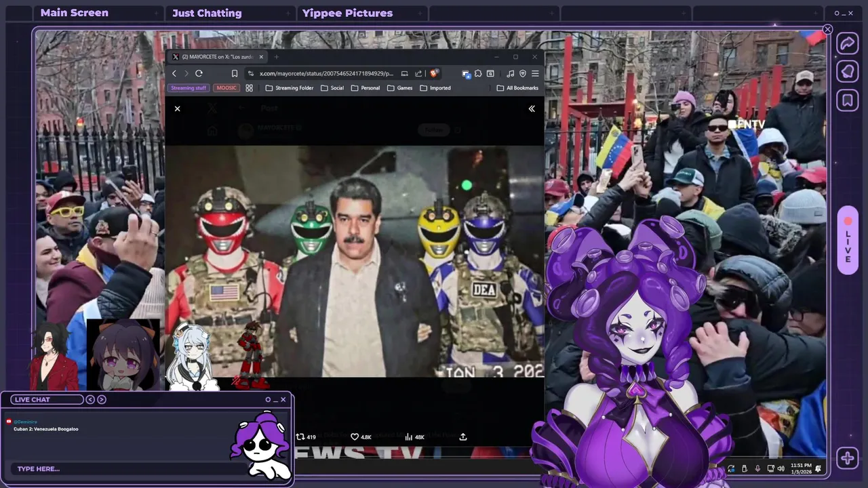Click the microphone icon in the system tray
This screenshot has height=488, width=868.
pyautogui.click(x=757, y=468)
